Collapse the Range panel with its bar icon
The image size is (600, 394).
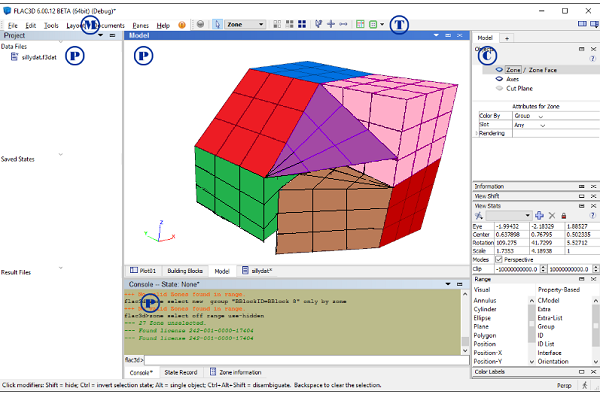582,279
